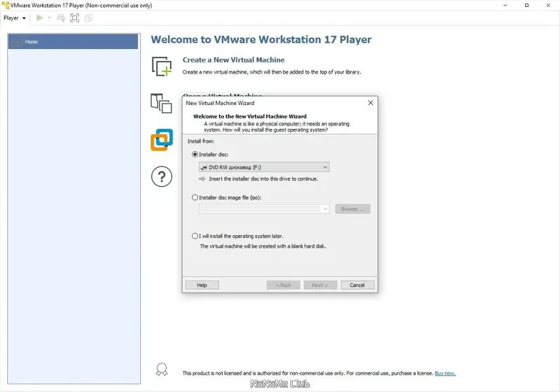Select Home in the library sidebar
Viewport: 560px width, 392px height.
click(73, 41)
